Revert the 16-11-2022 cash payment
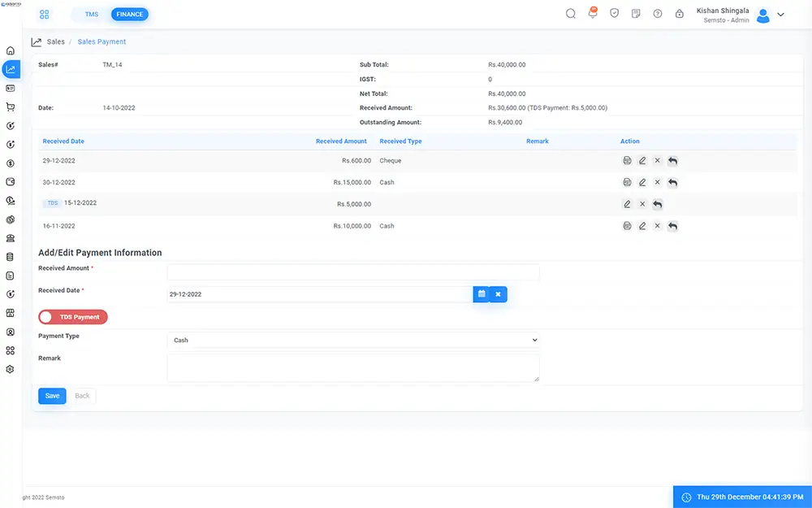 click(672, 226)
